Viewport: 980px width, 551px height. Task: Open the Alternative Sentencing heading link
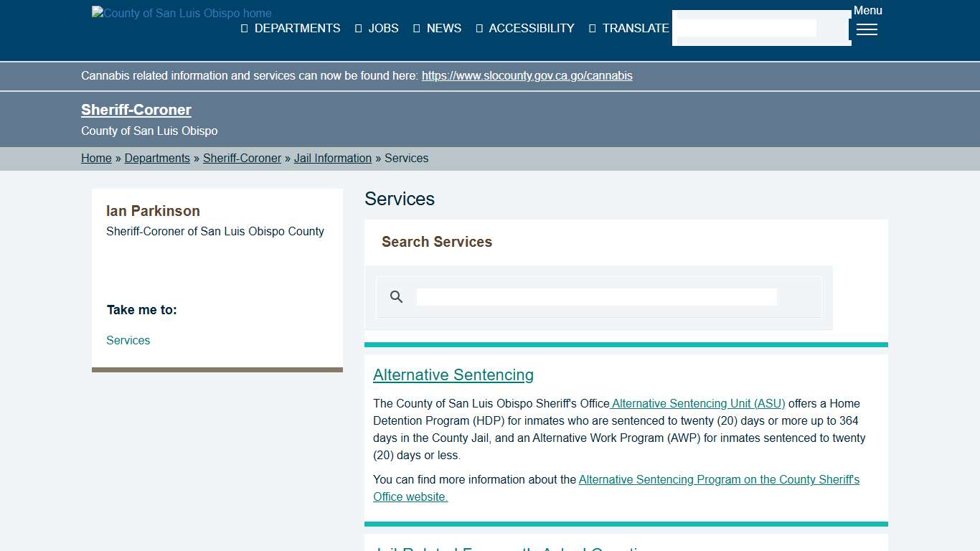453,375
